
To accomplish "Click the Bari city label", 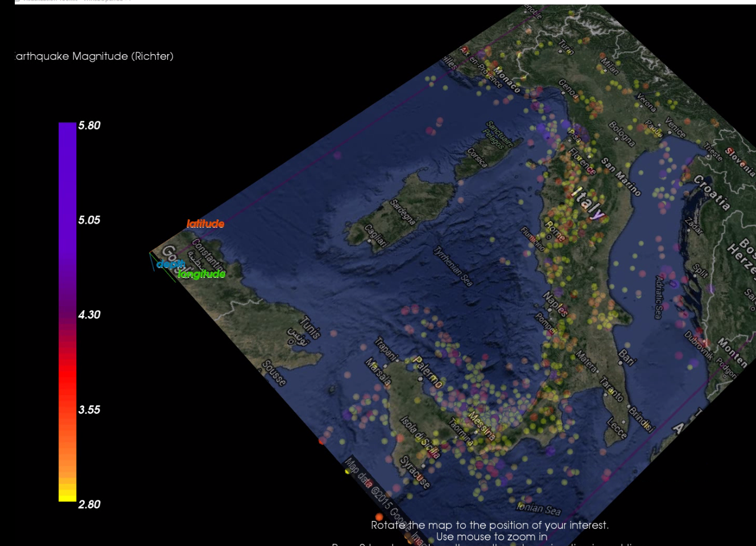I will tap(626, 357).
